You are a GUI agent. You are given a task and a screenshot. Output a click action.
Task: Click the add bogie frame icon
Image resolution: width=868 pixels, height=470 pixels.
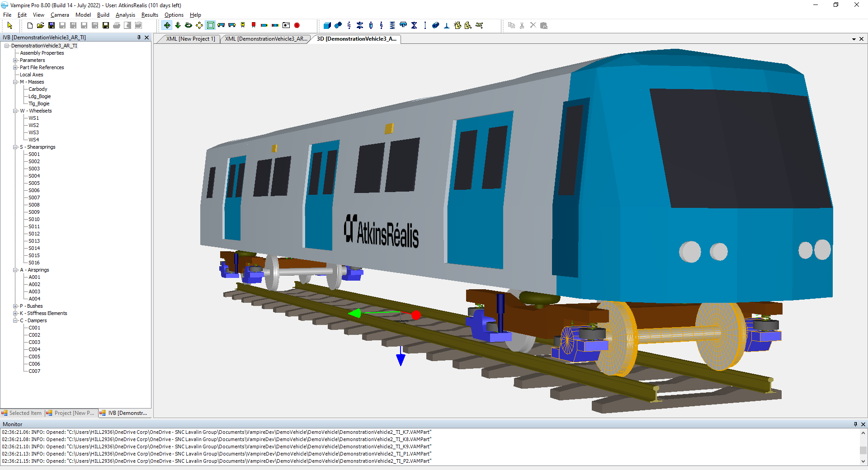479,25
